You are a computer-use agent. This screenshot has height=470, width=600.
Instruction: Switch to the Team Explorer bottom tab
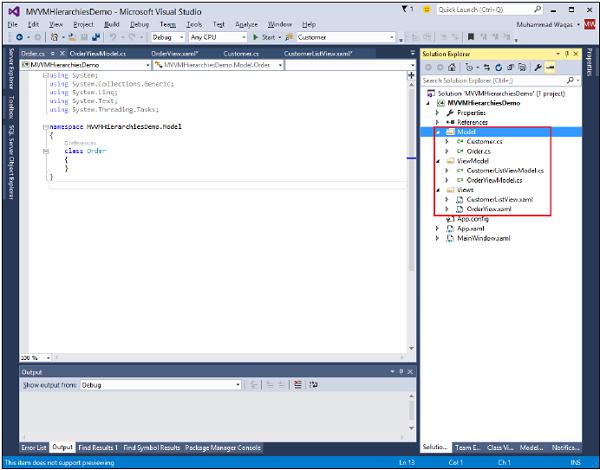click(x=468, y=447)
